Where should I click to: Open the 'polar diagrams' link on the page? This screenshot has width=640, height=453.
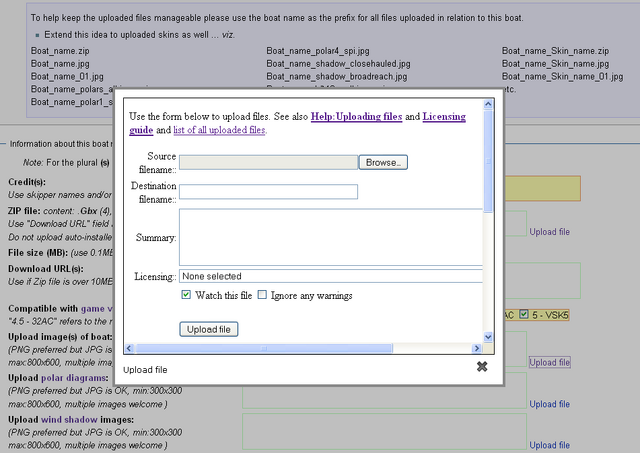(74, 378)
